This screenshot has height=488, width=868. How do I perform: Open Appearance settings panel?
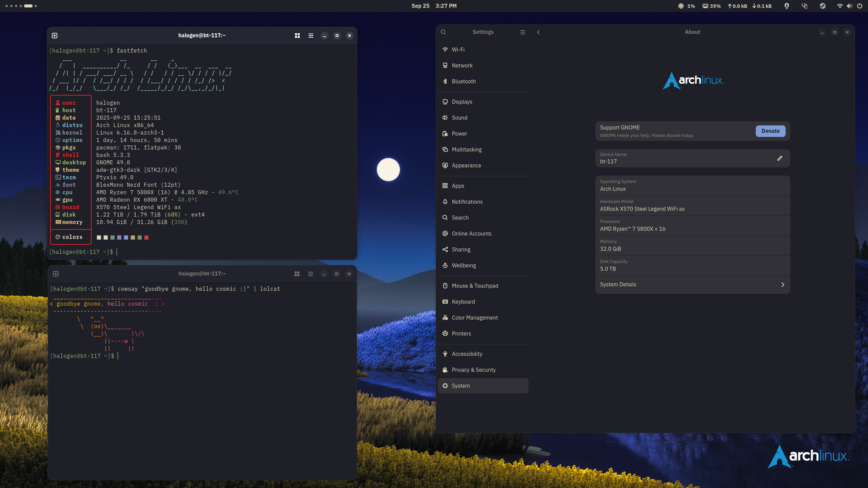[x=466, y=165]
